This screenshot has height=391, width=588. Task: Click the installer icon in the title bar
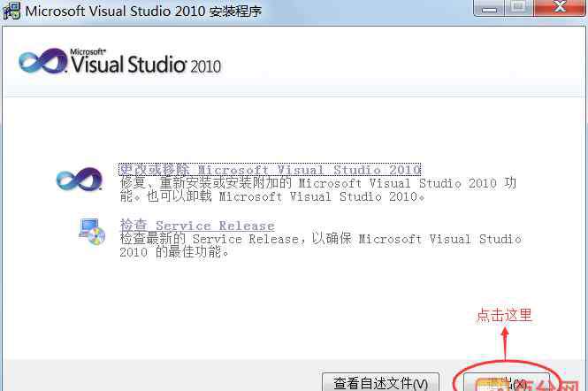pyautogui.click(x=11, y=11)
